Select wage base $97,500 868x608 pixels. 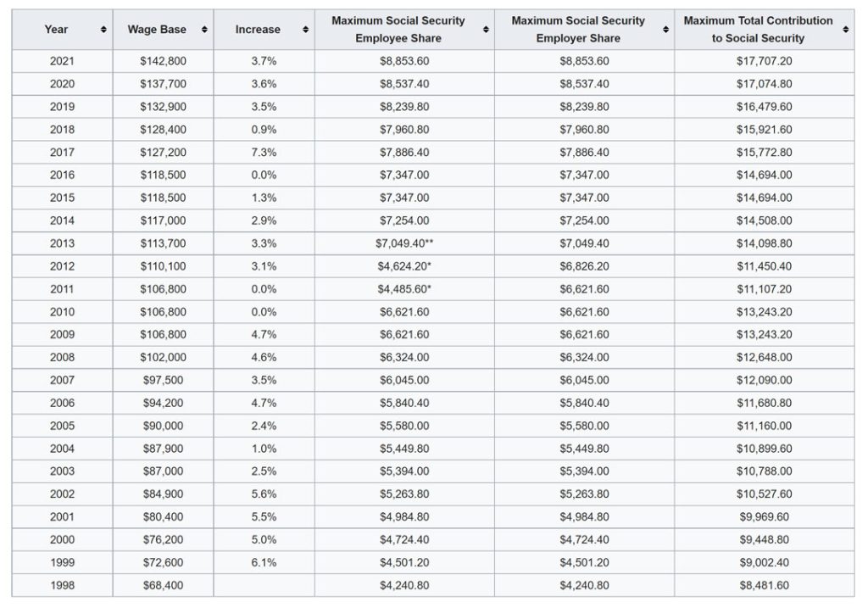(163, 380)
